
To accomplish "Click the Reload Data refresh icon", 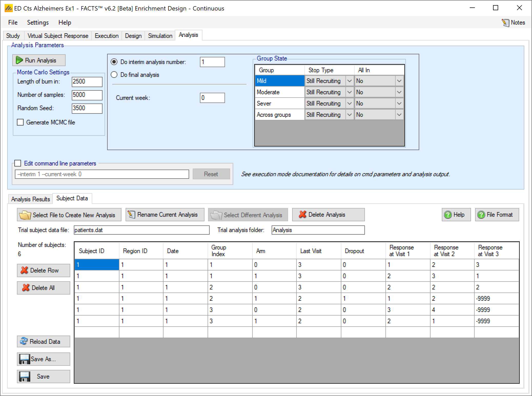I will pos(24,341).
